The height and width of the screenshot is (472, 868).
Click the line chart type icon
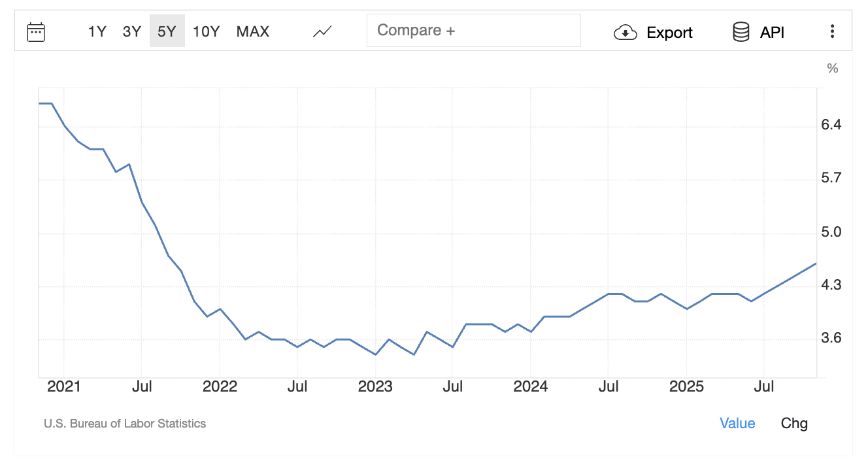coord(322,31)
